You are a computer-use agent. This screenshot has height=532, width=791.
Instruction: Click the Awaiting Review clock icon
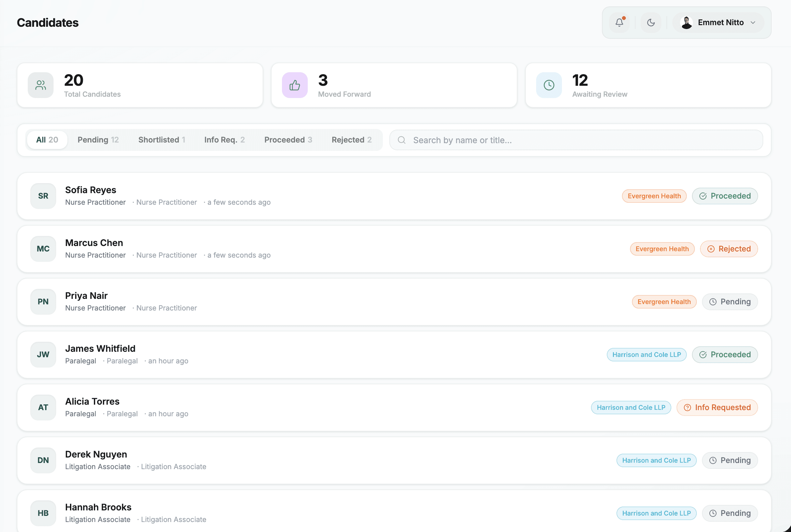pyautogui.click(x=549, y=85)
